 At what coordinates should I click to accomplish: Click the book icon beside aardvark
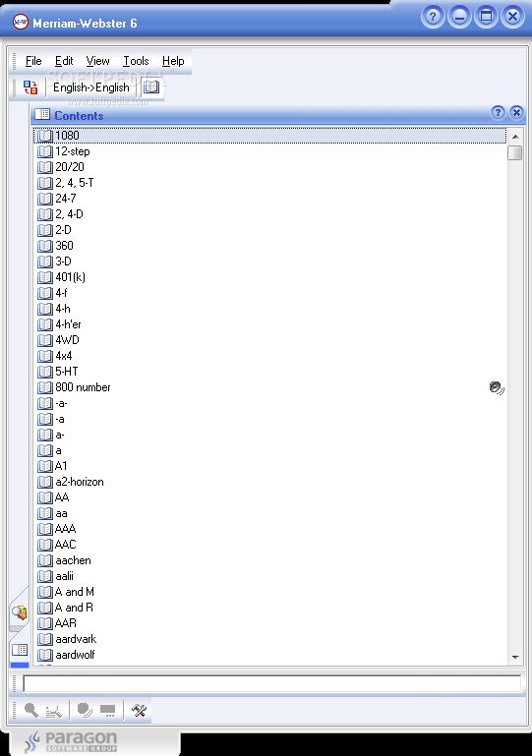[45, 639]
